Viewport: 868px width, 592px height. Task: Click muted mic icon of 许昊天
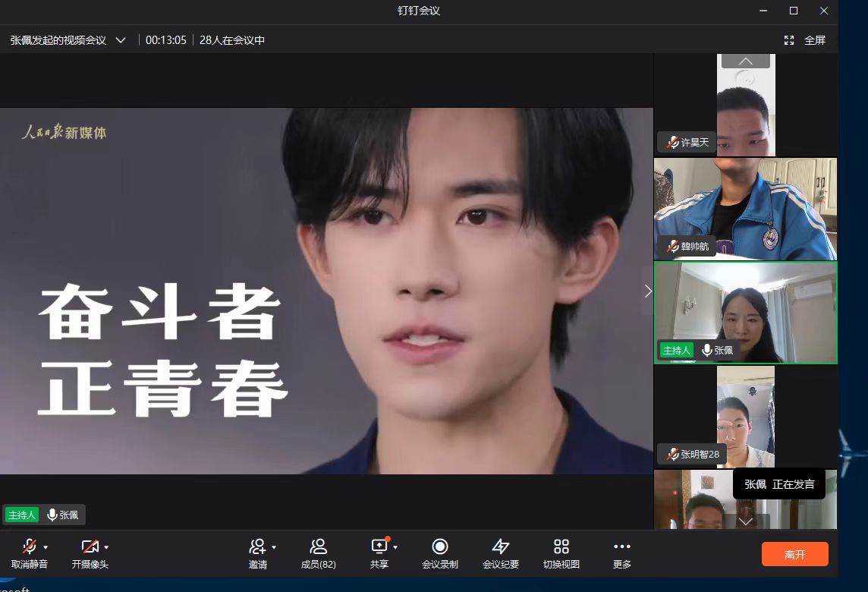672,143
